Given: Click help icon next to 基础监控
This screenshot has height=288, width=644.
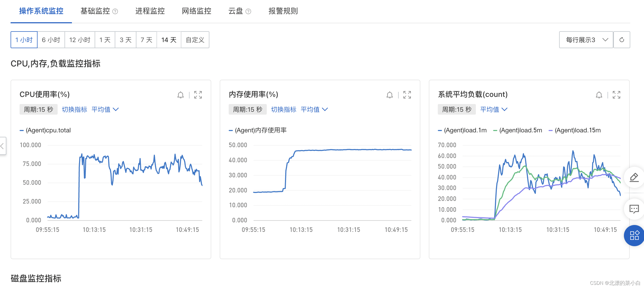Looking at the screenshot, I should pyautogui.click(x=115, y=11).
